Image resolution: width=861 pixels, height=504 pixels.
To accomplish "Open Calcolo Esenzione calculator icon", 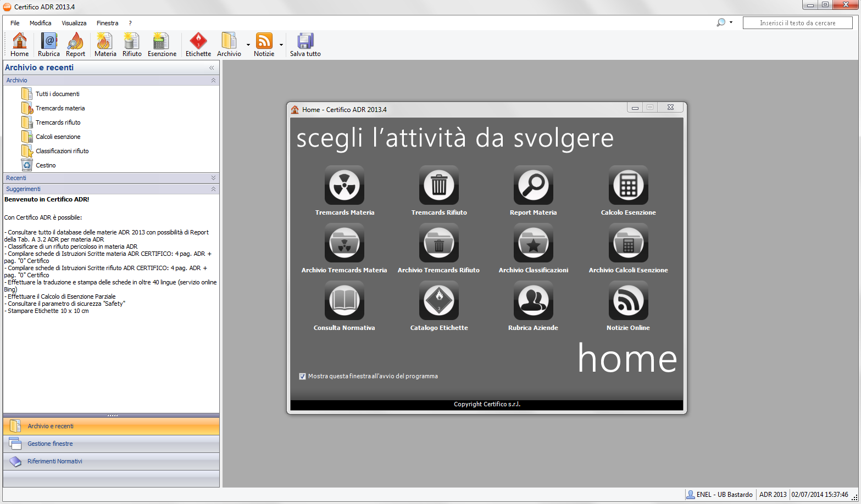I will [628, 186].
